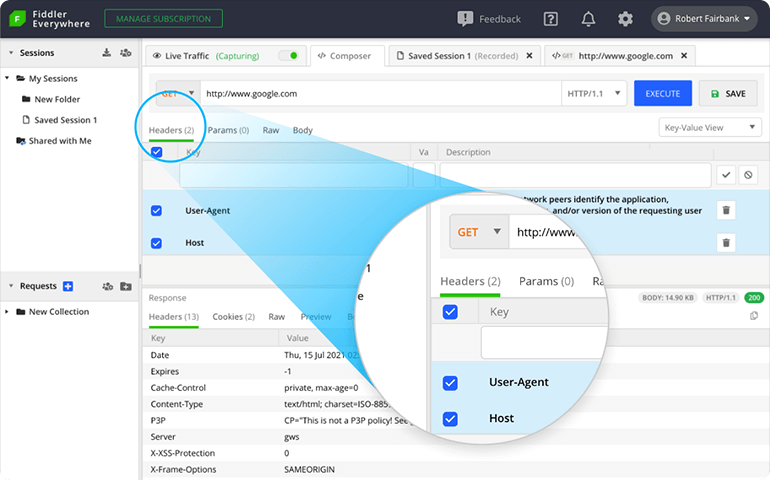This screenshot has width=770, height=480.
Task: Click the share sessions people icon
Action: point(125,53)
